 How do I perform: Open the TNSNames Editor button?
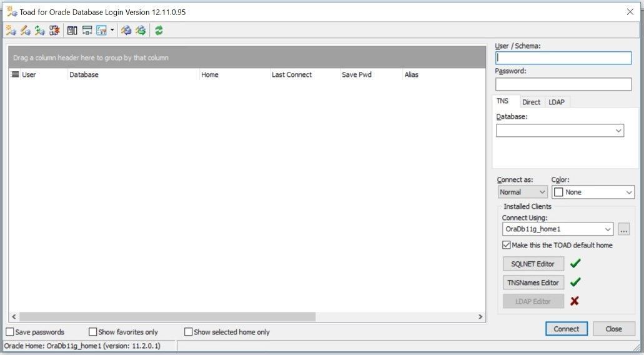[533, 282]
